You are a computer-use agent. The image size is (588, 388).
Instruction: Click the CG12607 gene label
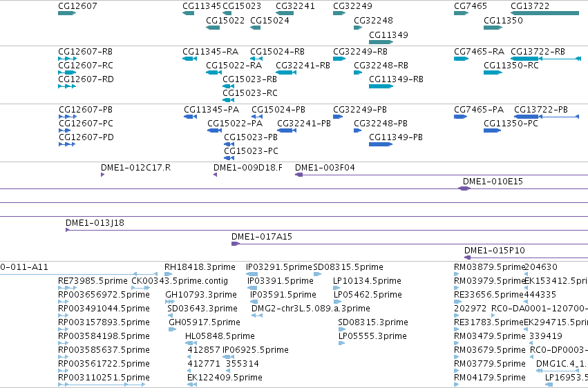click(77, 6)
